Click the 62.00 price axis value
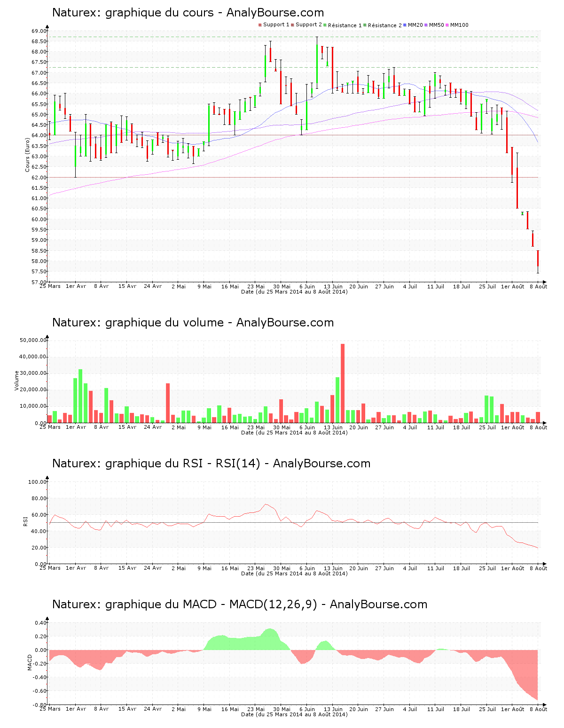 [x=39, y=178]
